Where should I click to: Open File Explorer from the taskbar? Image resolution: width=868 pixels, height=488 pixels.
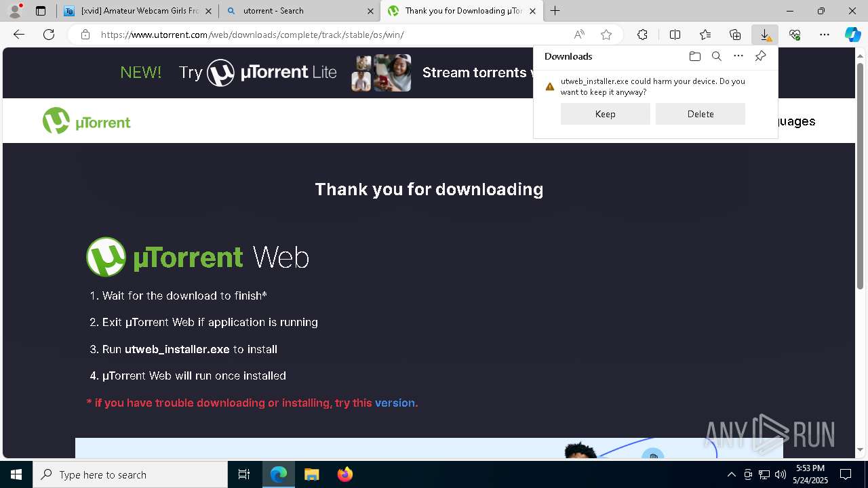click(311, 474)
